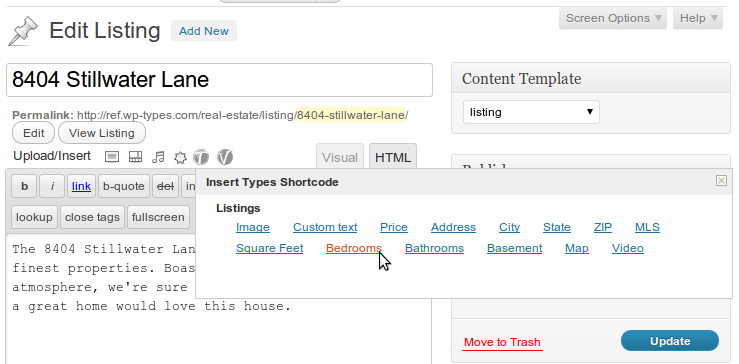Image resolution: width=739 pixels, height=364 pixels.
Task: Click the Add Image upload icon
Action: [112, 157]
